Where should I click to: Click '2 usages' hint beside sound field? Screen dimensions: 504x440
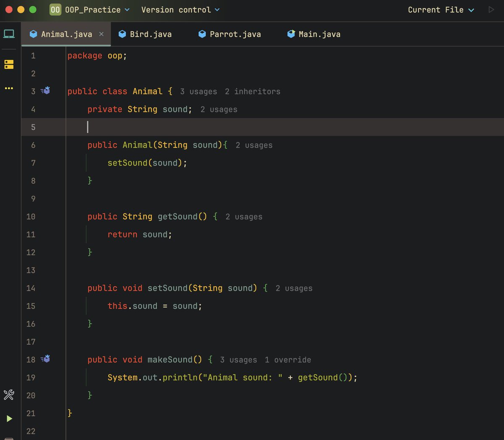(x=219, y=110)
